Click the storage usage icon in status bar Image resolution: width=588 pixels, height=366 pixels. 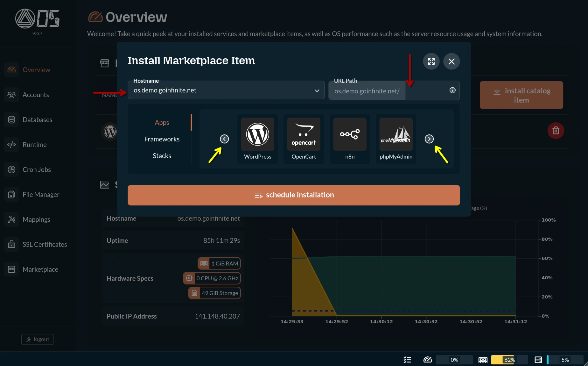[538, 360]
